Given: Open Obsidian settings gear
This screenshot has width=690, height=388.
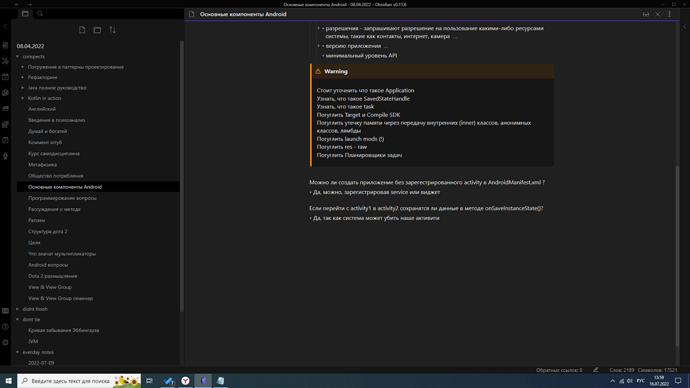Looking at the screenshot, I should [5, 342].
